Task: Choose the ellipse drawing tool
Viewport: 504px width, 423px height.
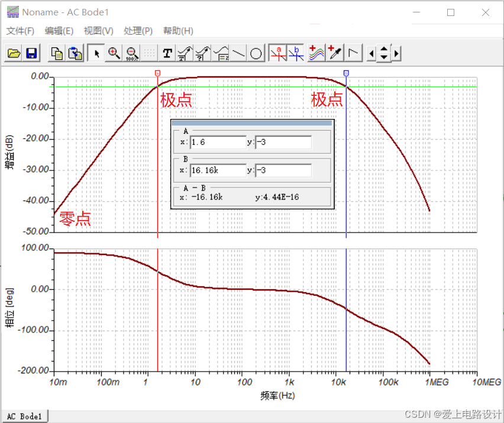Action: 256,54
